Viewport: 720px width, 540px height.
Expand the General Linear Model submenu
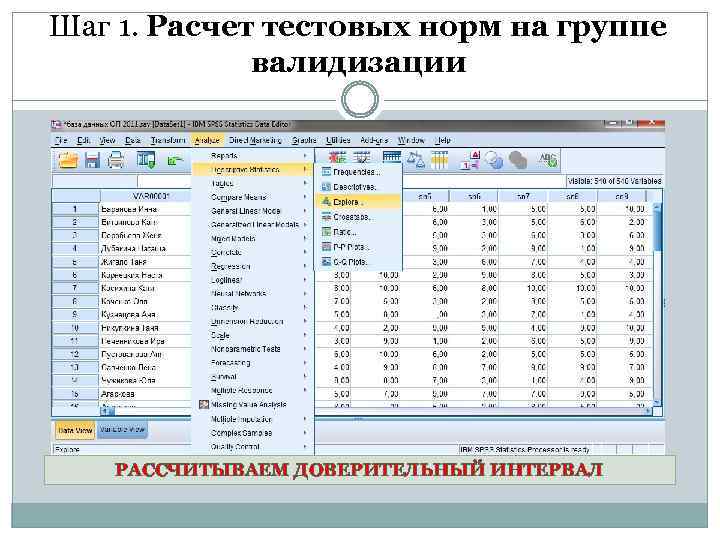(253, 211)
